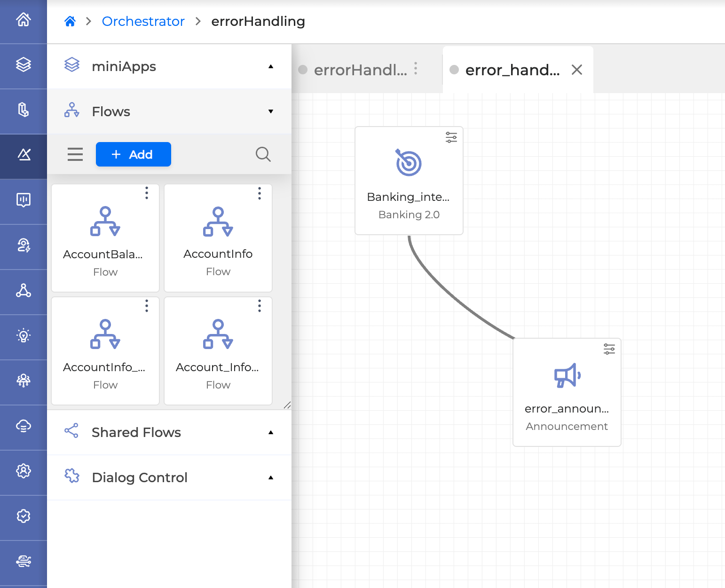Image resolution: width=725 pixels, height=588 pixels.
Task: Click the resize handle of the flows list
Action: [x=287, y=405]
